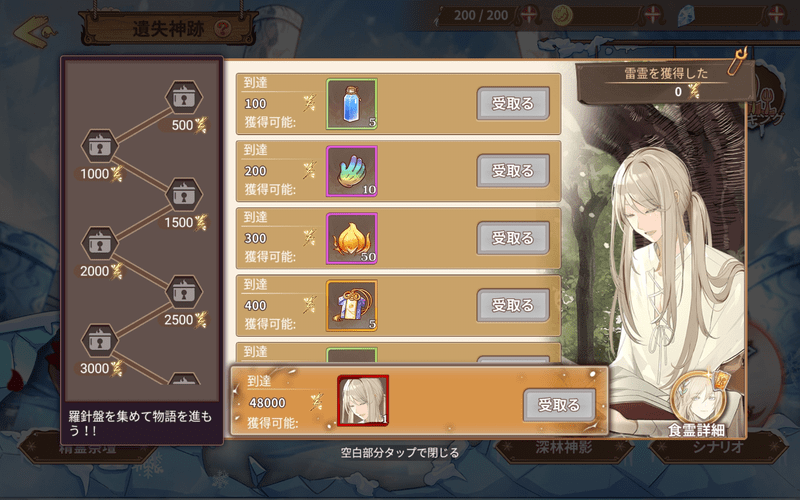Screen dimensions: 800x500
Task: Tap the golden onion reward item
Action: pyautogui.click(x=352, y=238)
